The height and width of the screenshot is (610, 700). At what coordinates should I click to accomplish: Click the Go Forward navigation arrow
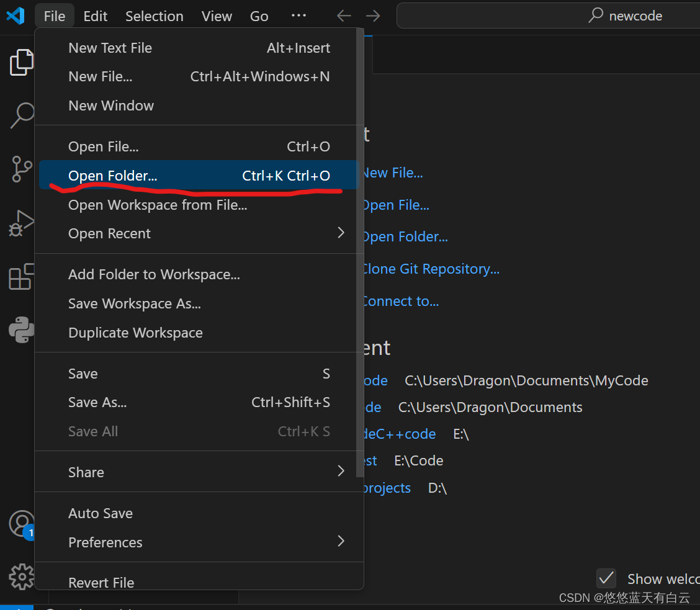pos(372,16)
